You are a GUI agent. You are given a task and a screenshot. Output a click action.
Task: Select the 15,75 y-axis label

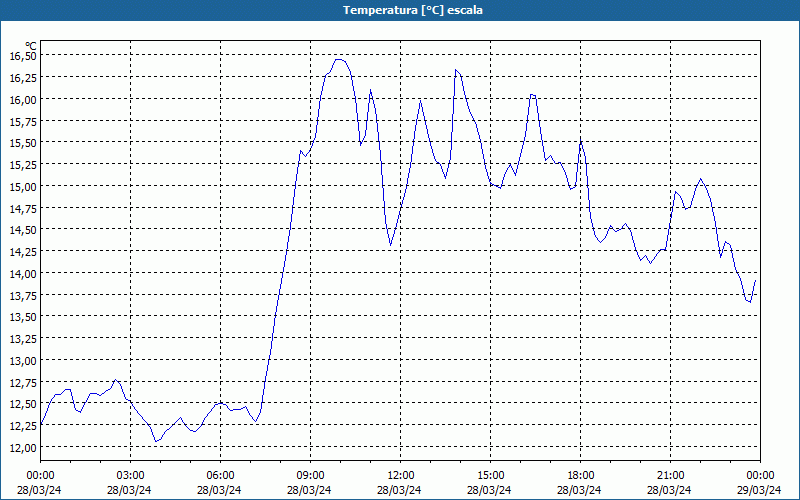tap(23, 121)
